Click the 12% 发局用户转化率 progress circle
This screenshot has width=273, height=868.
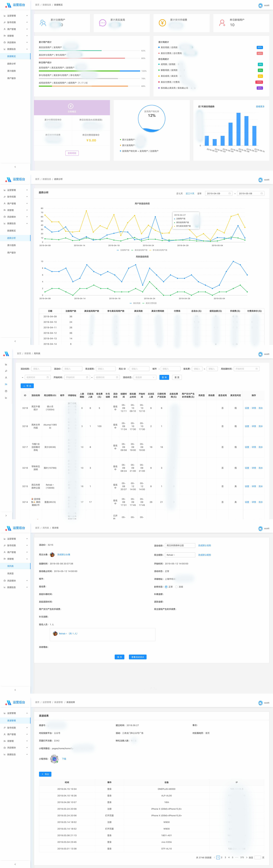[x=152, y=118]
